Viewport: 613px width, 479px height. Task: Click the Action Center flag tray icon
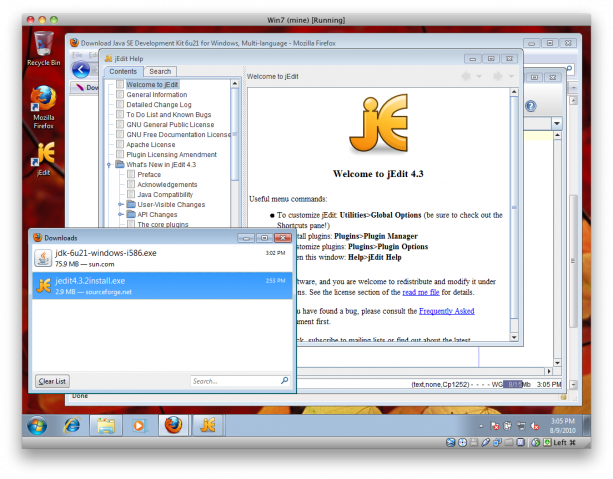click(495, 426)
